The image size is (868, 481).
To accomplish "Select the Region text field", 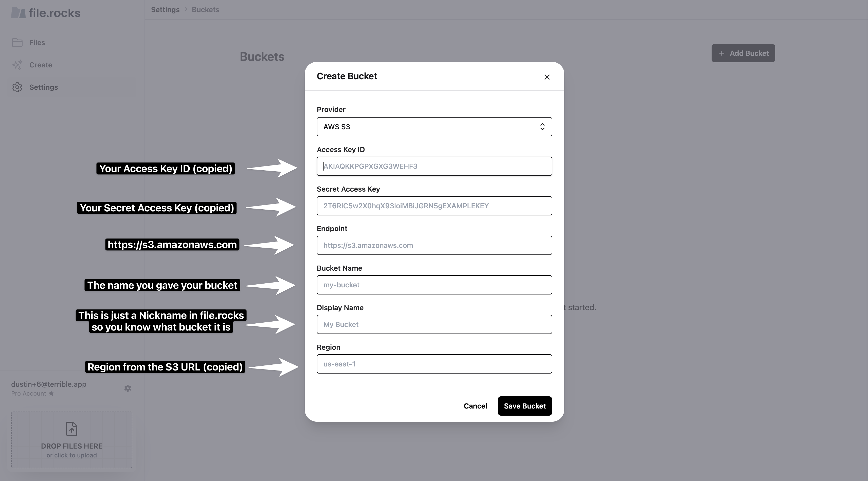I will [x=434, y=364].
